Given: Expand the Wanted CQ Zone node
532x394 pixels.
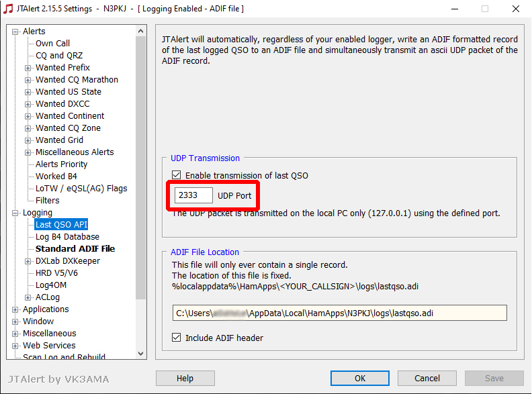Looking at the screenshot, I should pos(28,128).
